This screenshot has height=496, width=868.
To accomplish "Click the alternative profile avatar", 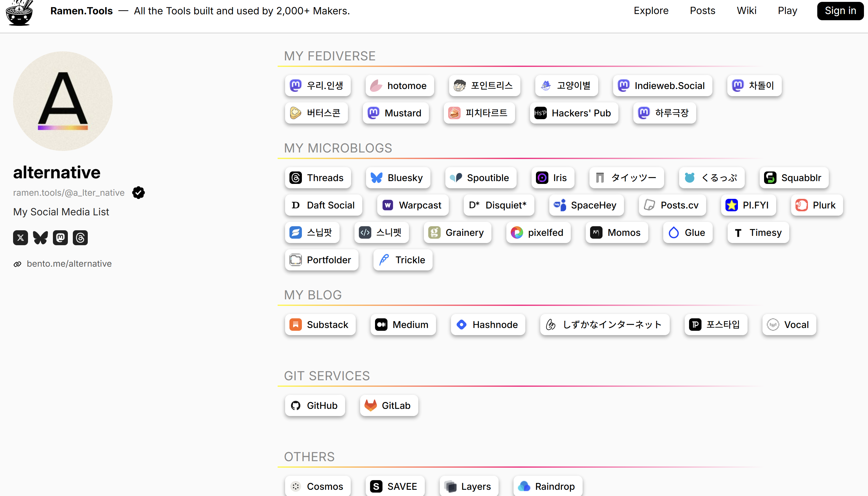I will point(63,101).
